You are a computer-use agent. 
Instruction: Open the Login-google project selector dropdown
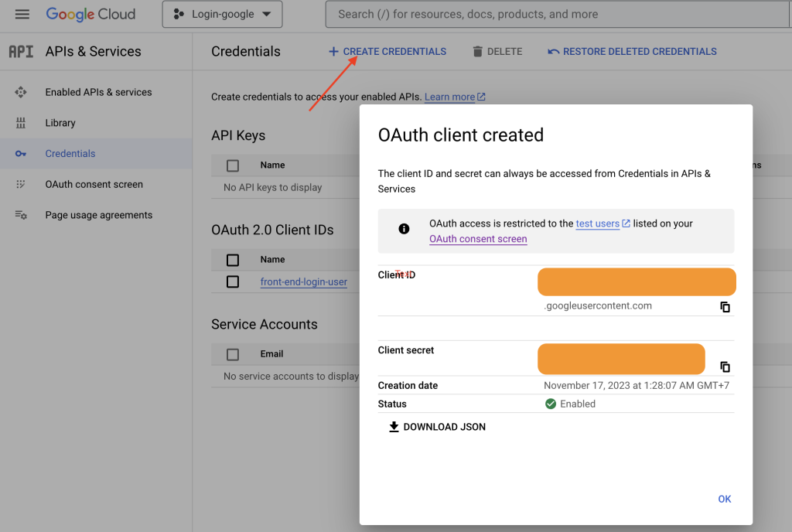(x=222, y=14)
